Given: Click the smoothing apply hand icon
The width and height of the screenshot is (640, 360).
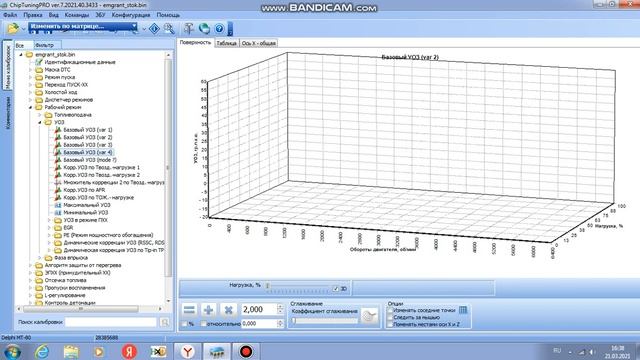Looking at the screenshot, I should [369, 316].
